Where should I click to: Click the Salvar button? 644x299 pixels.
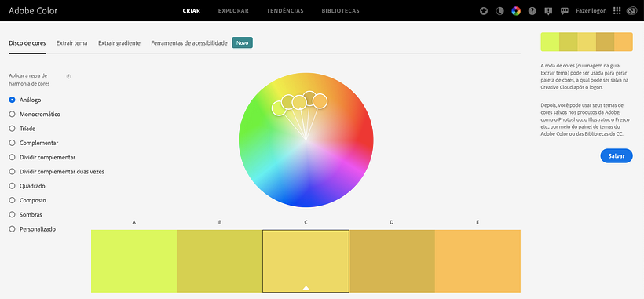click(x=617, y=156)
